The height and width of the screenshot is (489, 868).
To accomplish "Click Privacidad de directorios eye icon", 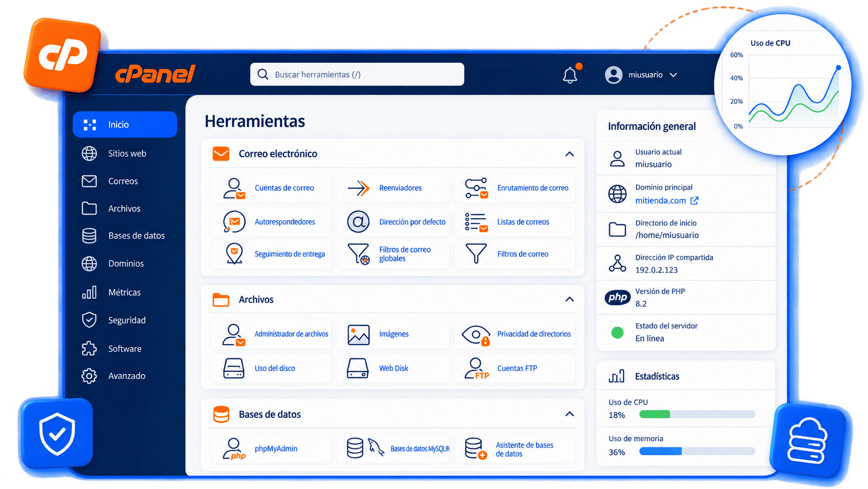I will click(x=476, y=335).
